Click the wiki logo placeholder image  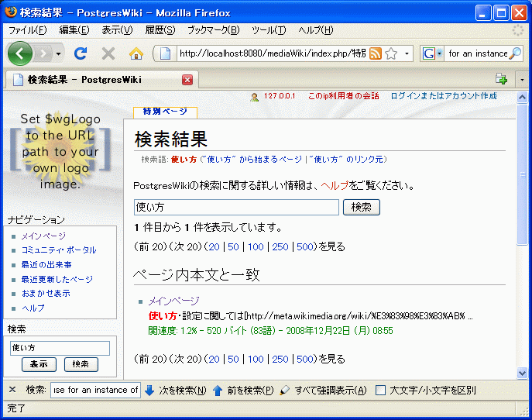[60, 152]
